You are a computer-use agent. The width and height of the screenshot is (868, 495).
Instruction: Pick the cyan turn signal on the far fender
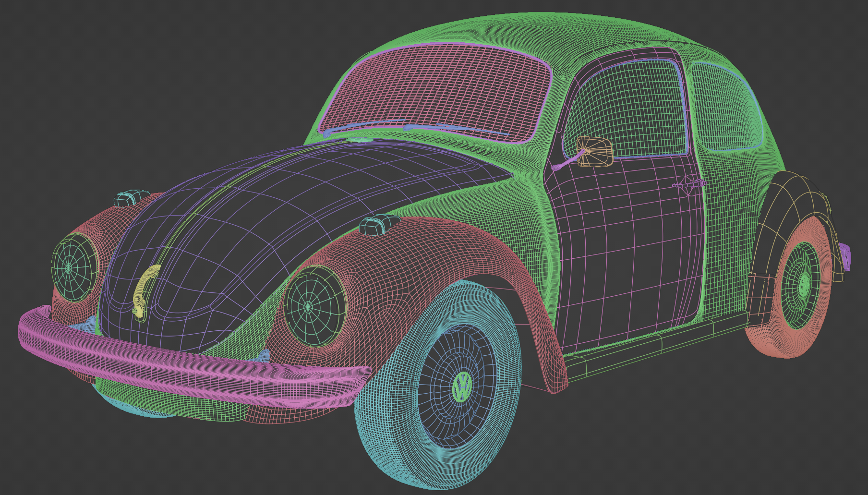click(x=132, y=198)
